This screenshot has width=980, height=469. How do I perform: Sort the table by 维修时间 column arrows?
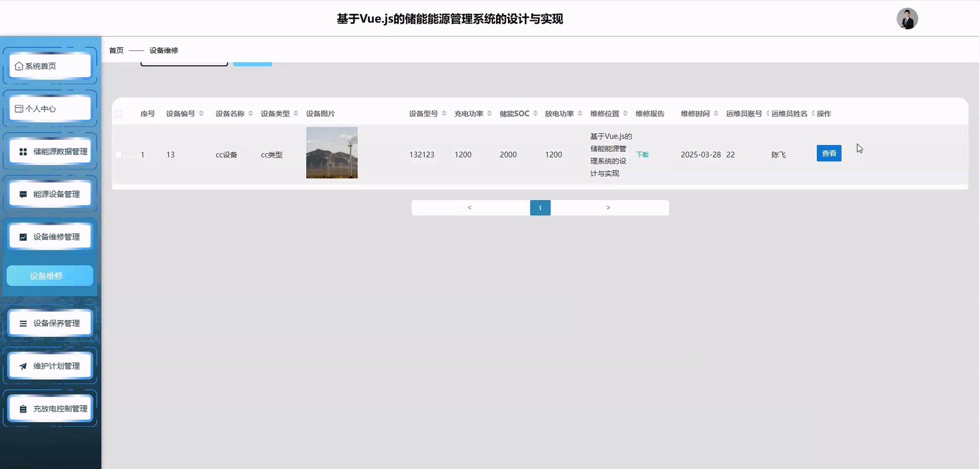click(x=716, y=114)
